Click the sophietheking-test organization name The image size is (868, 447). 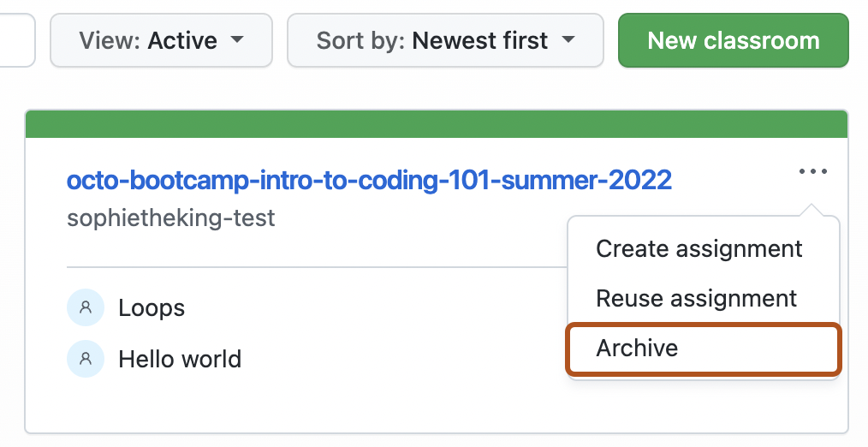[171, 218]
